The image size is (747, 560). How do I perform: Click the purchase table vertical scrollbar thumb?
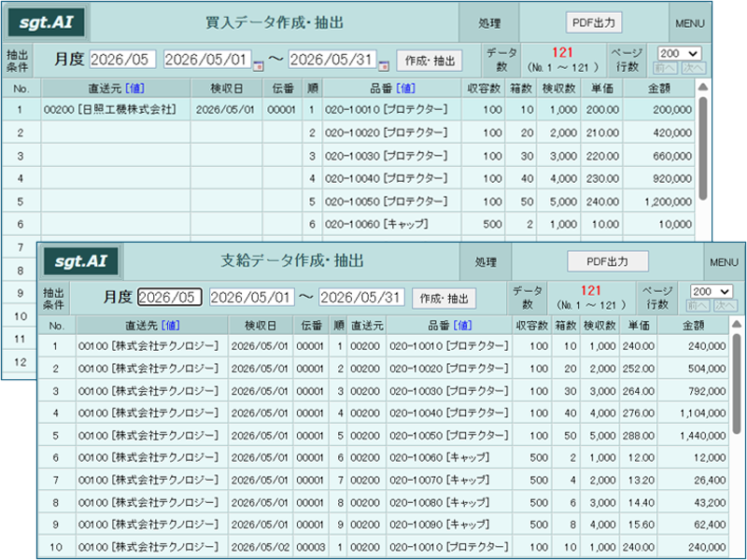pyautogui.click(x=702, y=148)
